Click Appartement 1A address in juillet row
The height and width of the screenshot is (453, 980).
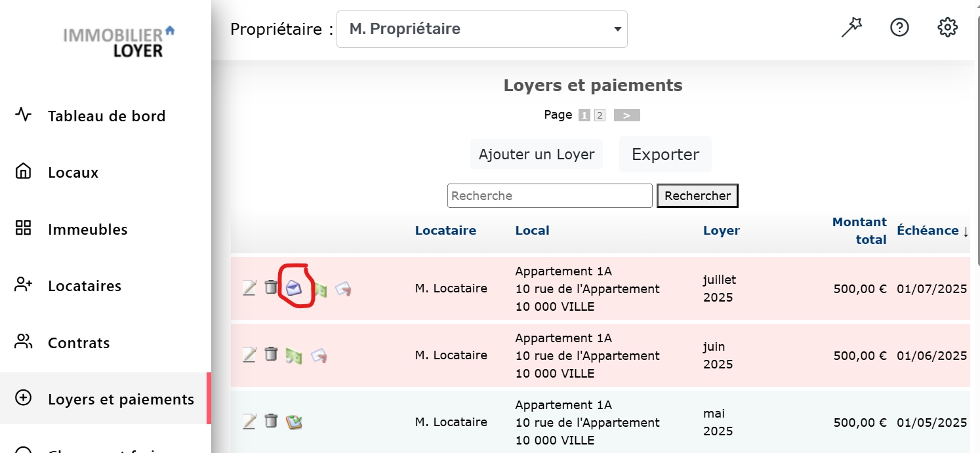coord(588,288)
